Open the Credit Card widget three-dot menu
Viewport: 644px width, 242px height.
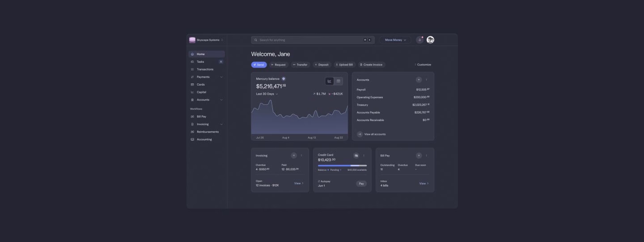[x=364, y=156]
